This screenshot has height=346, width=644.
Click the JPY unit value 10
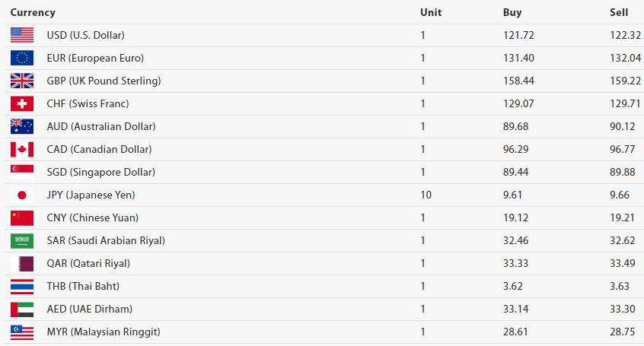(426, 195)
